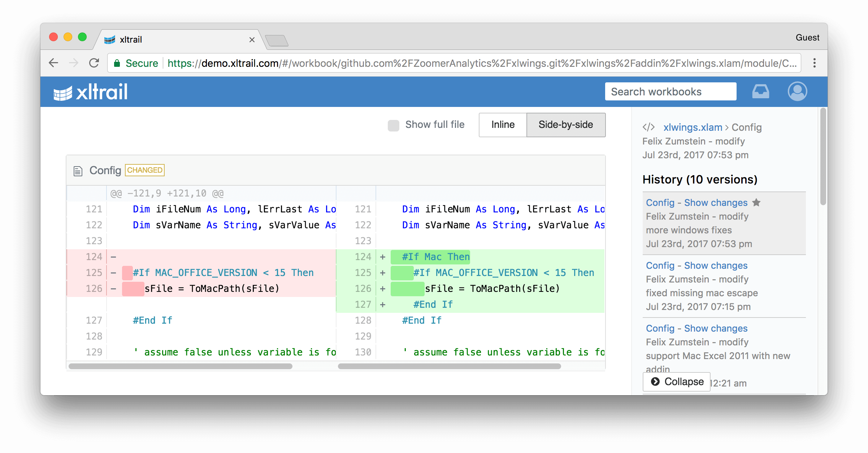Collapse the history sidebar
The image size is (868, 453).
click(677, 381)
